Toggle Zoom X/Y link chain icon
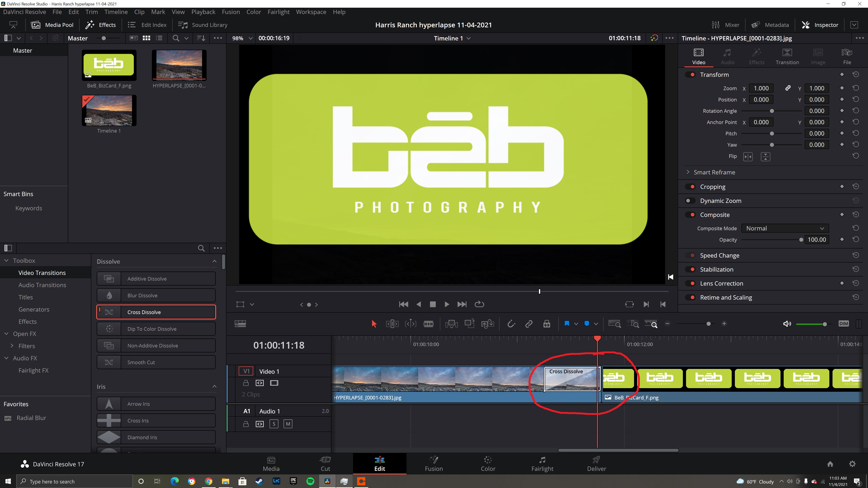This screenshot has width=868, height=488. (x=788, y=88)
